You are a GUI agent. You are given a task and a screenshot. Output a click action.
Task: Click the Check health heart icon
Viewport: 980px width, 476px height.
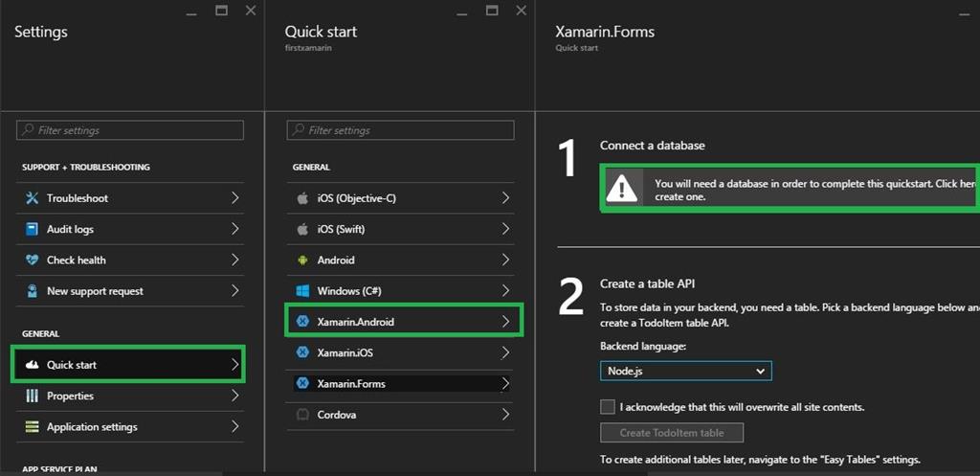(32, 260)
